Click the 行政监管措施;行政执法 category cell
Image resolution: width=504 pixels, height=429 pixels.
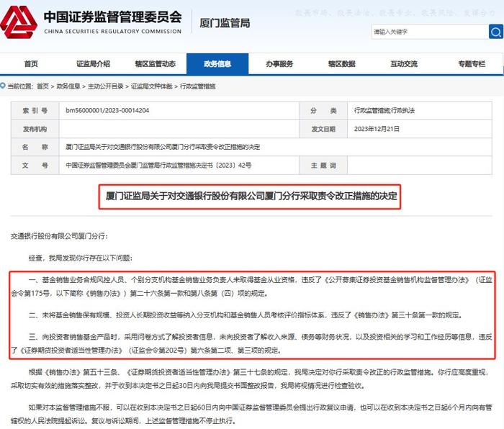(x=420, y=111)
